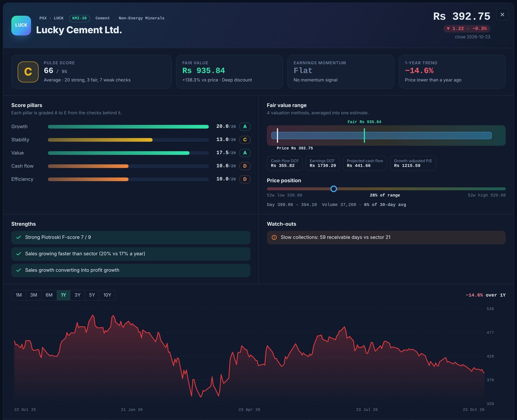Open the Projected cash flow valuation chip
This screenshot has width=517, height=420.
[x=365, y=163]
